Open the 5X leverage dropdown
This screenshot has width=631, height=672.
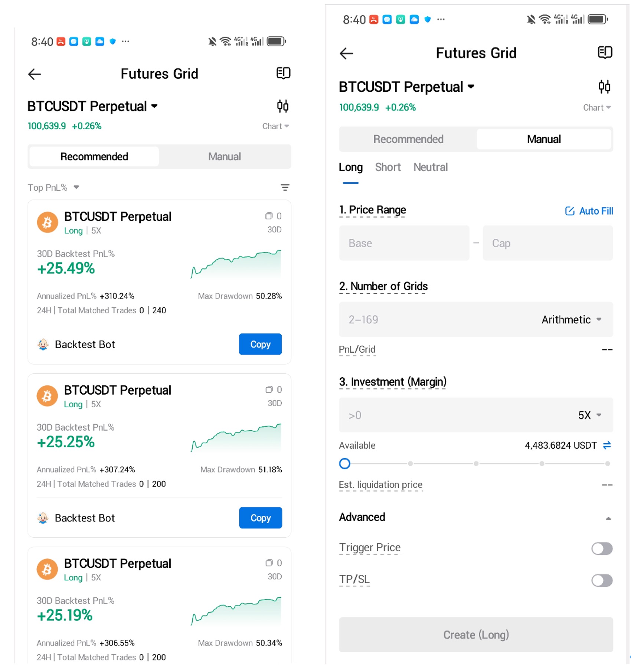[x=589, y=415]
